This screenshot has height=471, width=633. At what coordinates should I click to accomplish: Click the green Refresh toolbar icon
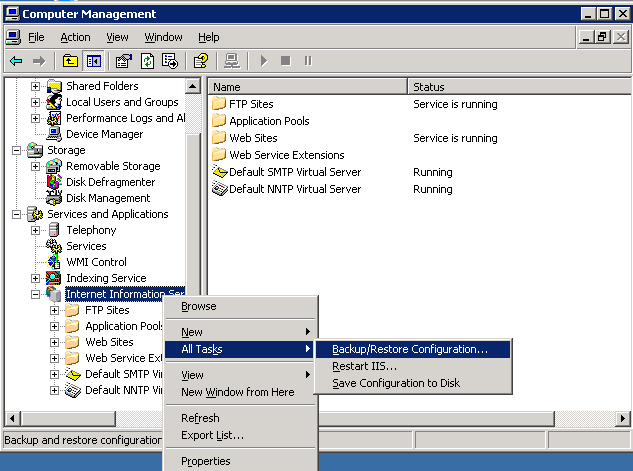(x=148, y=61)
